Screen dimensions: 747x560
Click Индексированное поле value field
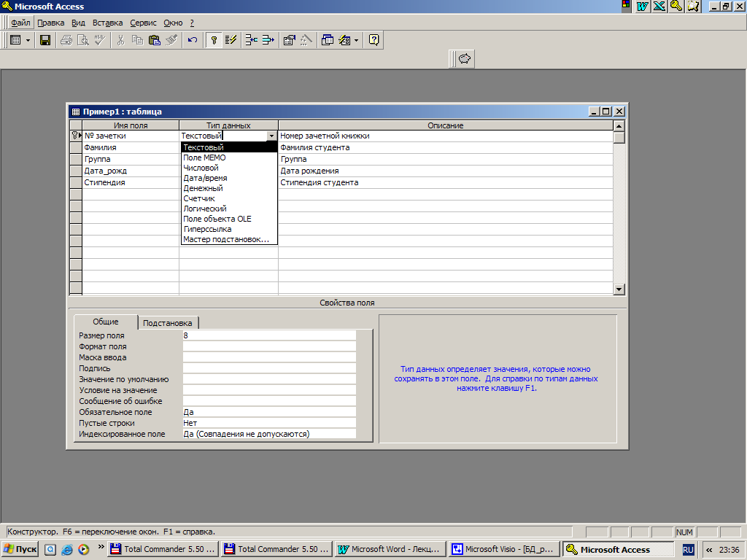[x=269, y=434]
